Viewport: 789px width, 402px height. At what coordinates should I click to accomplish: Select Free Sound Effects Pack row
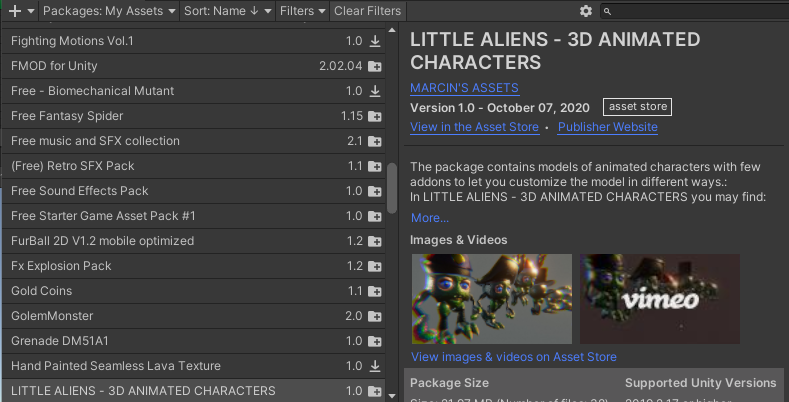(194, 191)
